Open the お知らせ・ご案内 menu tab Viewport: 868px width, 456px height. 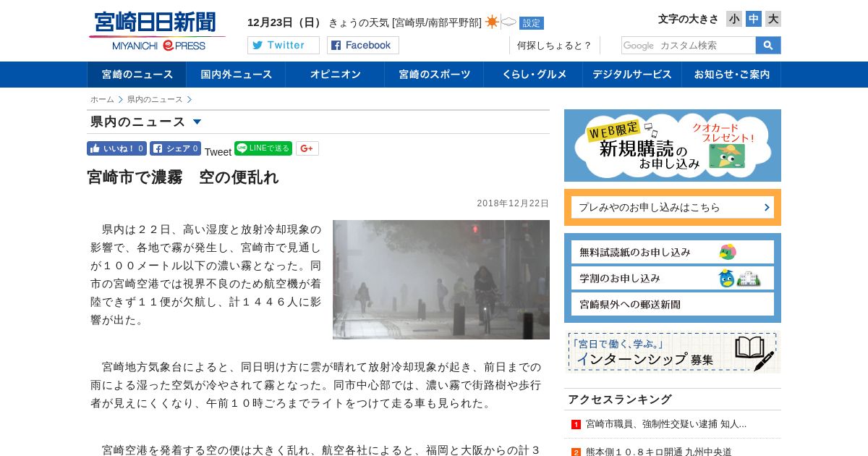tap(732, 75)
